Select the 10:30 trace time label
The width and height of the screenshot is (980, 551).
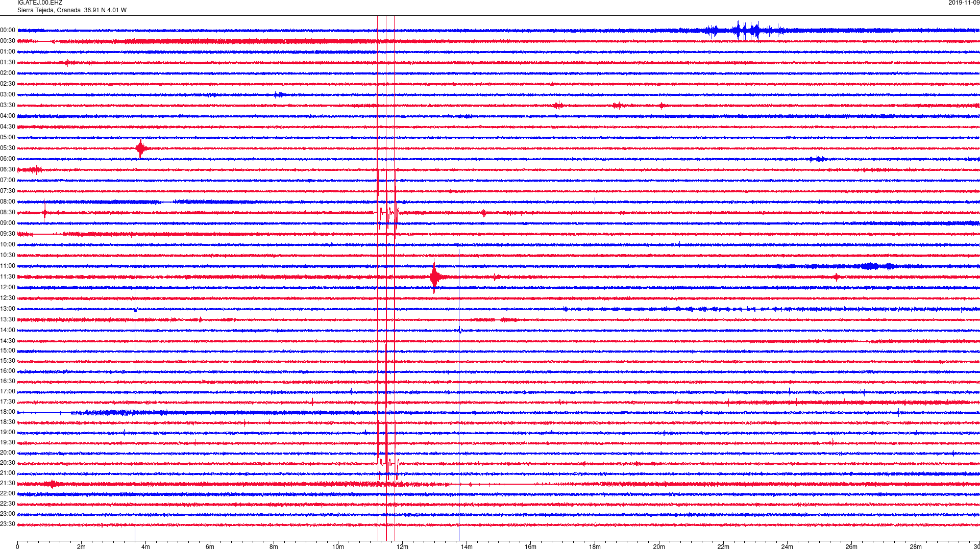click(x=8, y=255)
